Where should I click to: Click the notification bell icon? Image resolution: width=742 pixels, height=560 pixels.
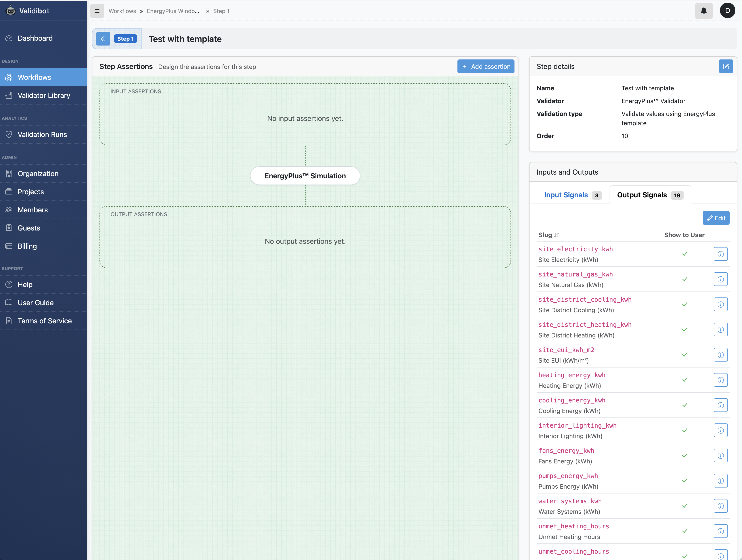(704, 11)
